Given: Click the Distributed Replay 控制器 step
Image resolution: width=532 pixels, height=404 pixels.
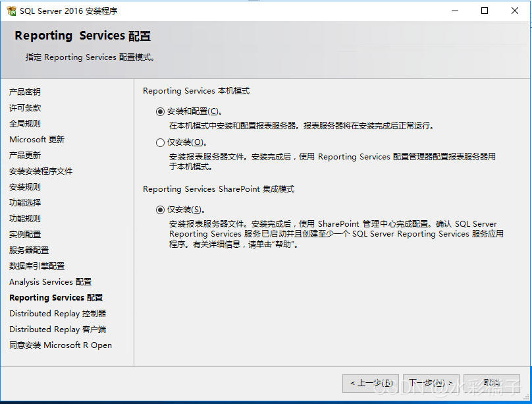Looking at the screenshot, I should tap(58, 313).
